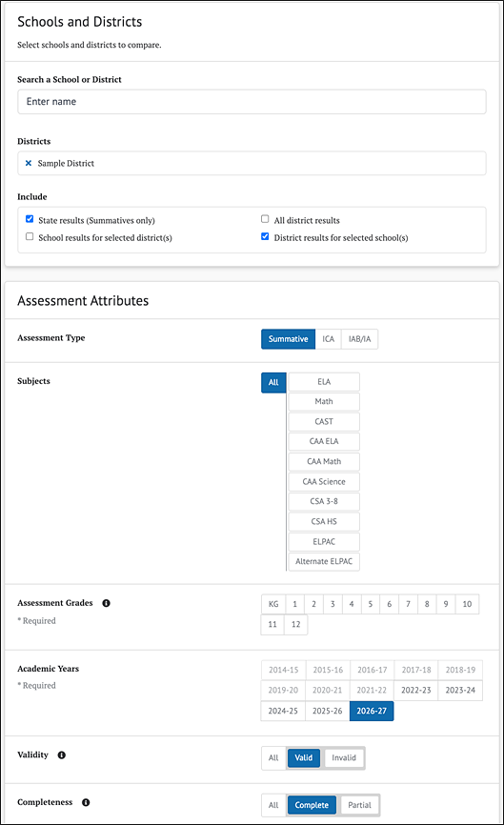Choose the CAA Science subject
Image resolution: width=504 pixels, height=825 pixels.
(x=324, y=481)
